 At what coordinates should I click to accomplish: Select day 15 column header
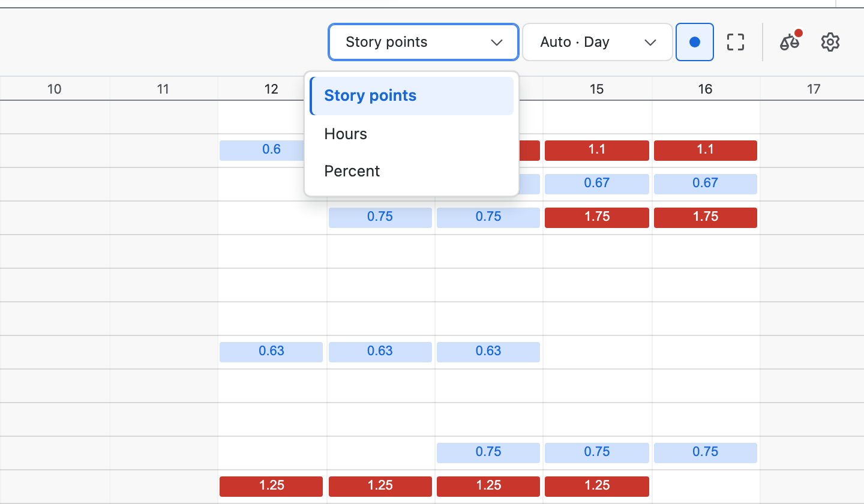tap(596, 89)
